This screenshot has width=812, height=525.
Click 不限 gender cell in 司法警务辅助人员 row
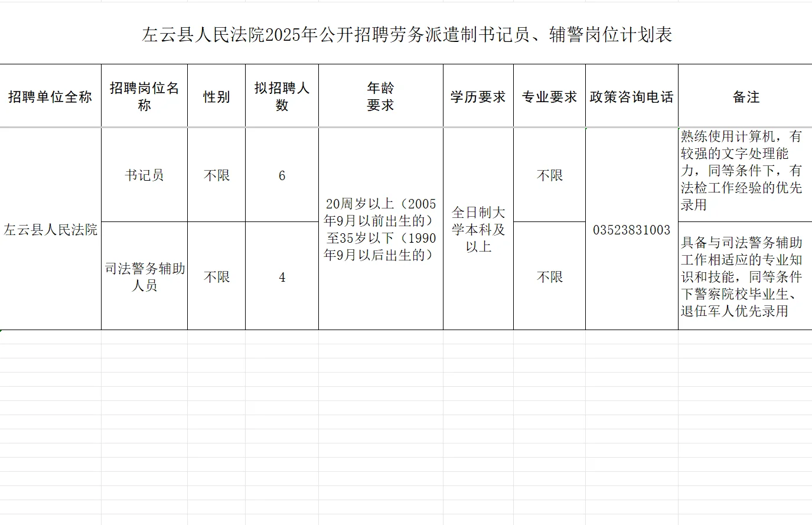click(217, 276)
